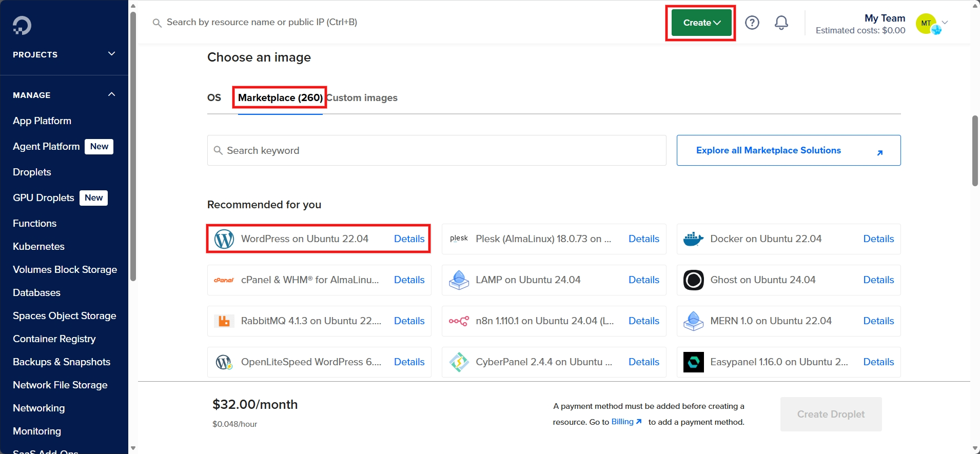Open the Create dropdown button
Image resolution: width=980 pixels, height=454 pixels.
701,23
